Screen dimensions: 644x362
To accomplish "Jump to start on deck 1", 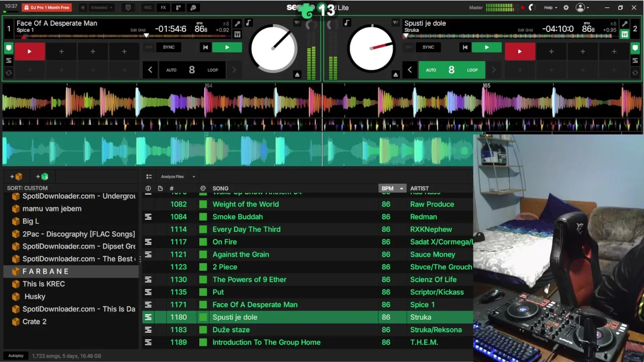I will click(205, 47).
